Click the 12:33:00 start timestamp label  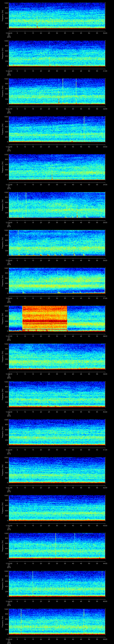tap(9, 184)
